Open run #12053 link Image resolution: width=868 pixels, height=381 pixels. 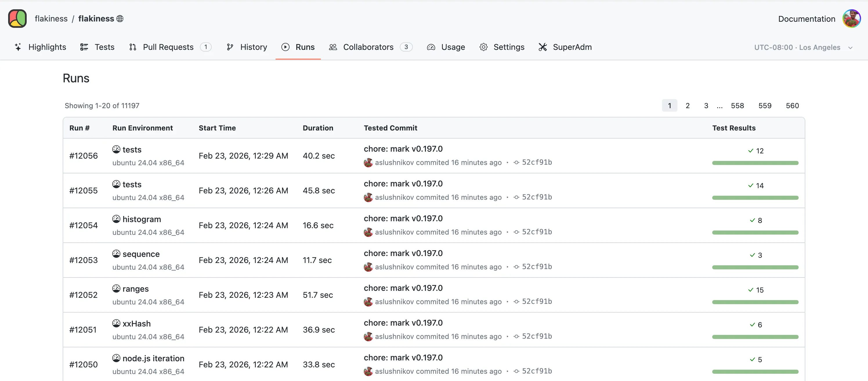(x=83, y=260)
